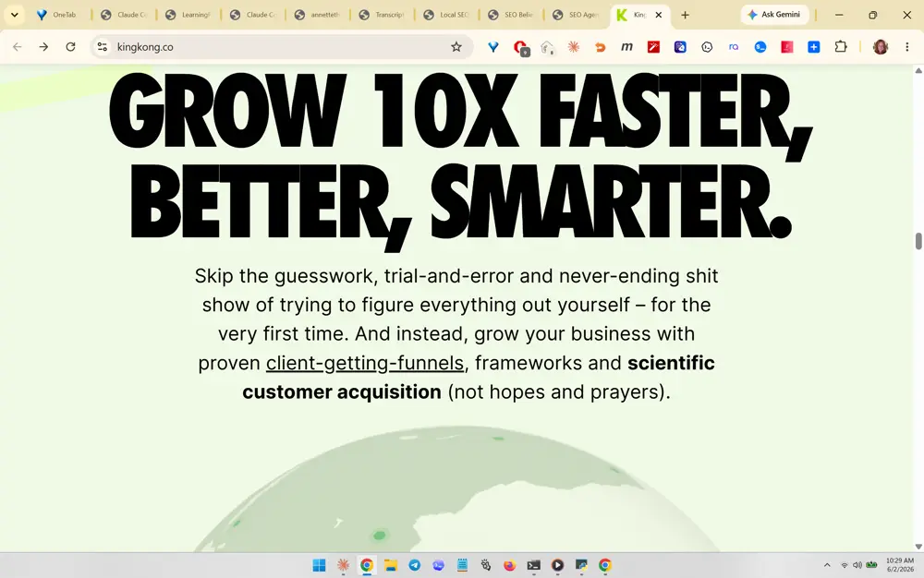Open the Chrome profile avatar
924x578 pixels.
pos(881,47)
